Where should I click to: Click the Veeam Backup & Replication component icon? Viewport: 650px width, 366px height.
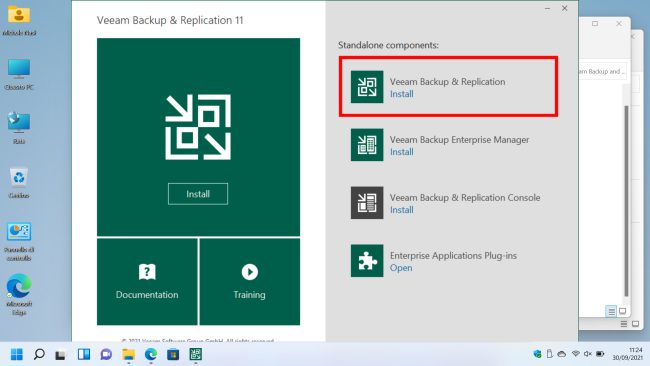pyautogui.click(x=367, y=87)
